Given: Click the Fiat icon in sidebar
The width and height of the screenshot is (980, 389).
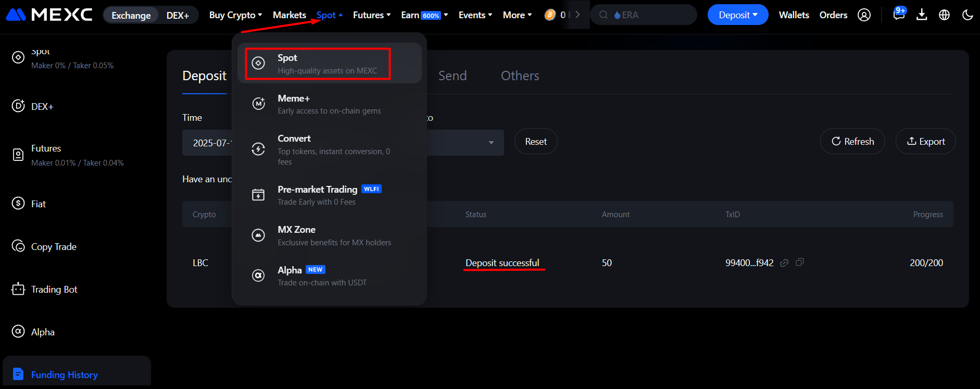Looking at the screenshot, I should 18,204.
